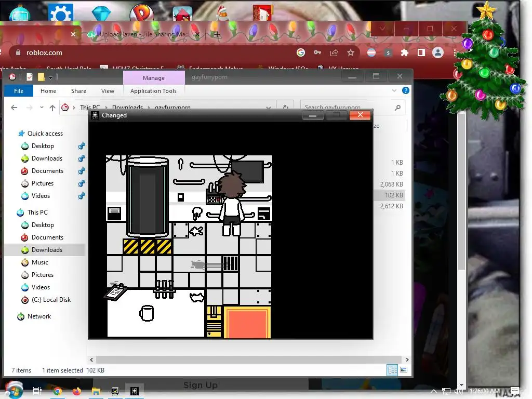Show hidden tray icons chevron
Screen dimensions: 532x399
434,391
